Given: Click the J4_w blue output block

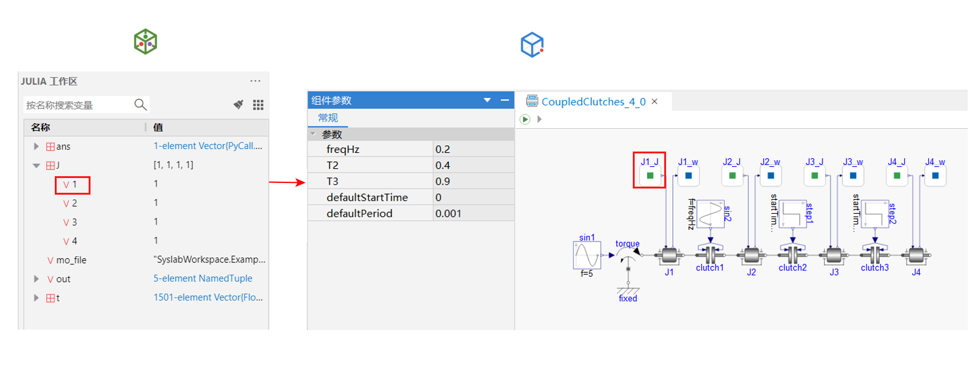Looking at the screenshot, I should click(x=935, y=176).
